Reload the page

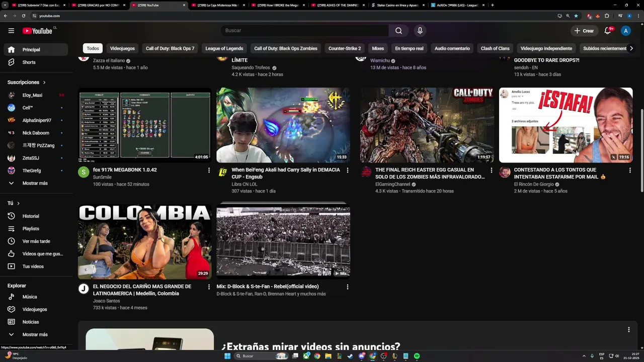pyautogui.click(x=24, y=16)
